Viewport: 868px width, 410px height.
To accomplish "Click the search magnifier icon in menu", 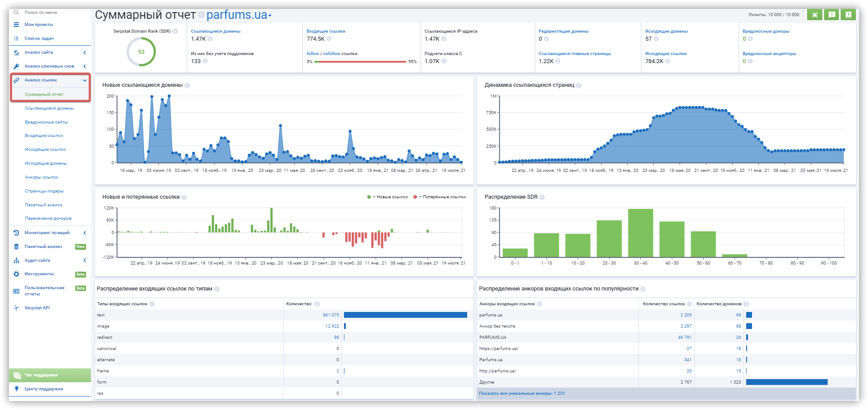I will (16, 13).
